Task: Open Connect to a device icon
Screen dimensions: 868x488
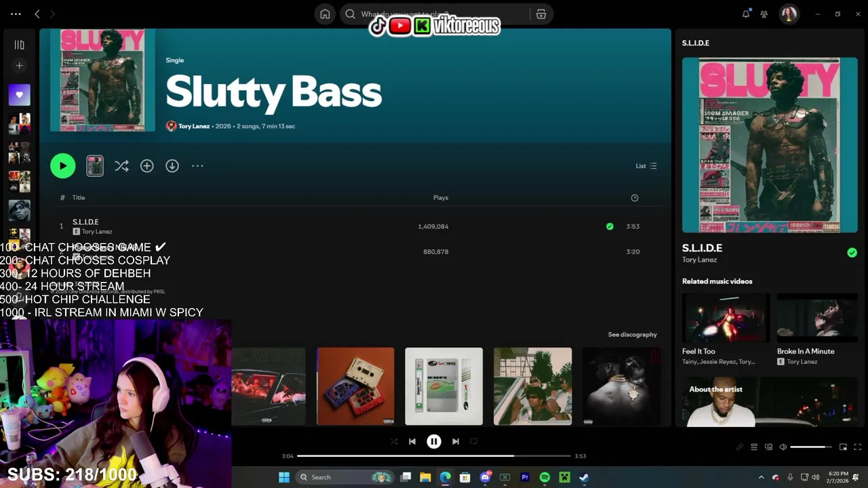Action: click(768, 447)
